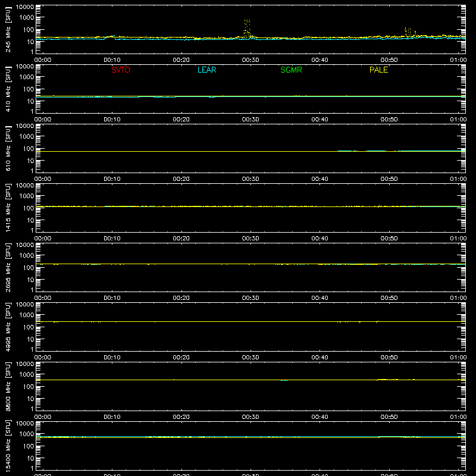Click the 00:10 time label below the 8800 MHz plot
The image size is (476, 476).
112,417
